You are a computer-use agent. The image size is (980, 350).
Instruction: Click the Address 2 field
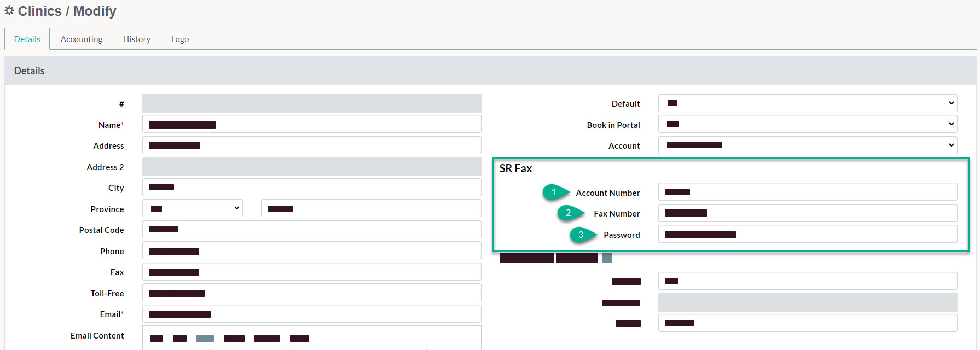(312, 166)
